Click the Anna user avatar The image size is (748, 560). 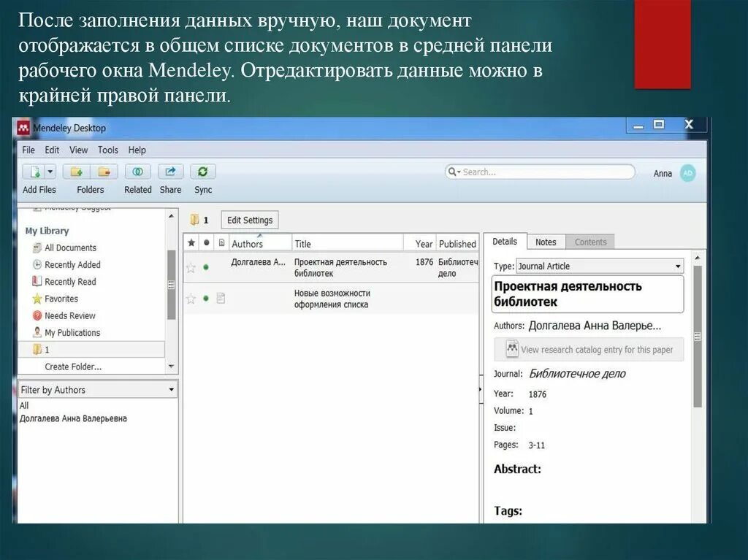(x=687, y=173)
